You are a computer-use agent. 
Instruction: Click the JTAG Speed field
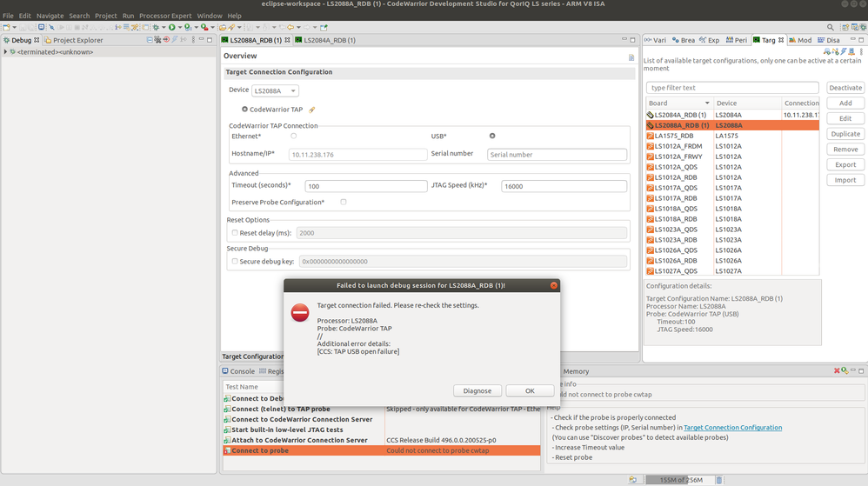tap(564, 186)
